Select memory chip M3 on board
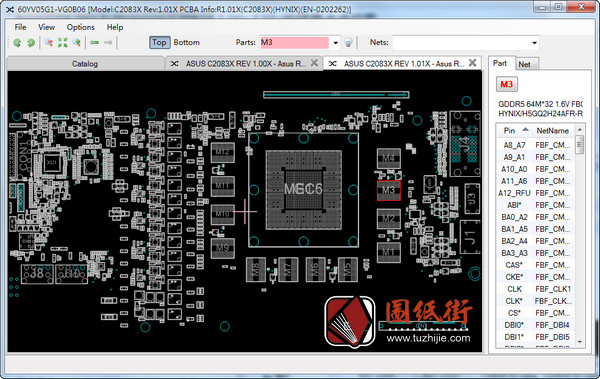Viewport: 600px width, 379px height. point(388,190)
